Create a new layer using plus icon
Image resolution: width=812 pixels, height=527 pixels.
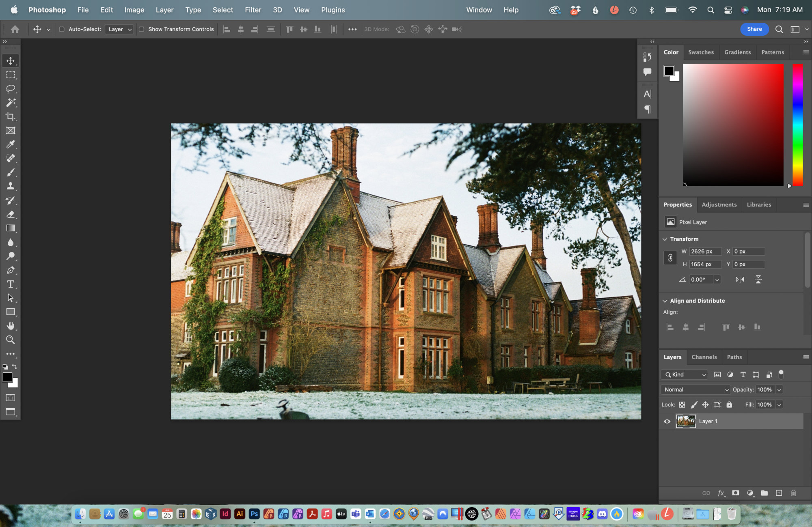(x=779, y=493)
